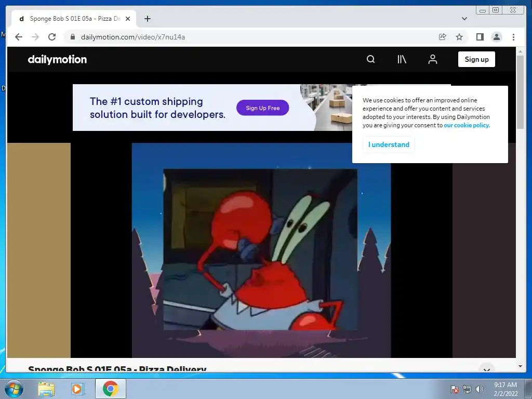Open Windows Explorer from the taskbar
The width and height of the screenshot is (532, 399).
46,389
